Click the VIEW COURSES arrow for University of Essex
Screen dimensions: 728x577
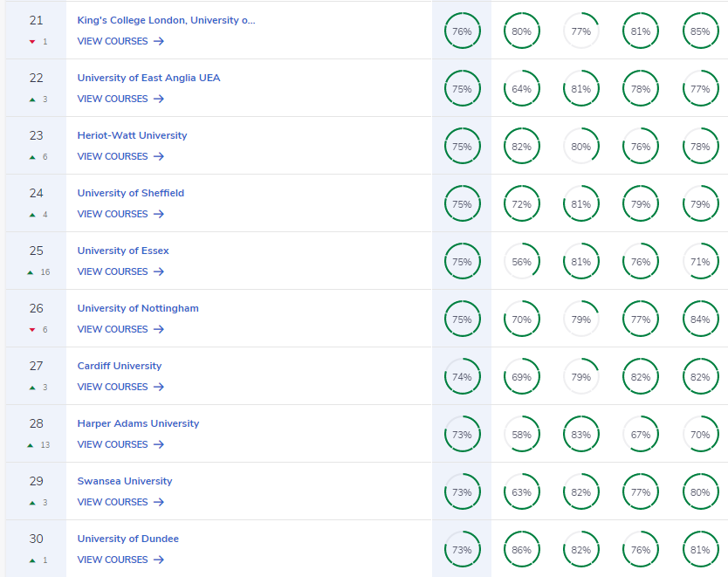click(159, 271)
